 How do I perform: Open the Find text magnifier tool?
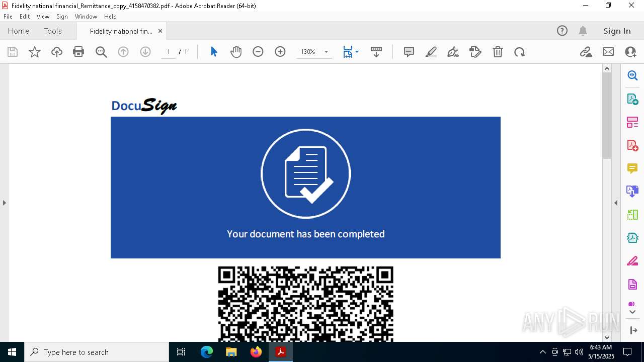click(x=101, y=52)
